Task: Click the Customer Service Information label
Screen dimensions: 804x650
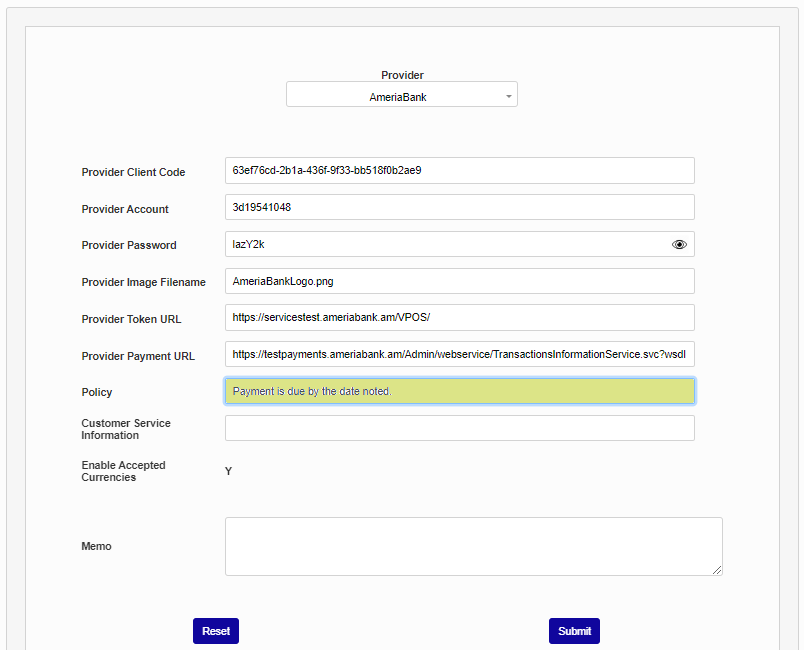Action: coord(125,429)
